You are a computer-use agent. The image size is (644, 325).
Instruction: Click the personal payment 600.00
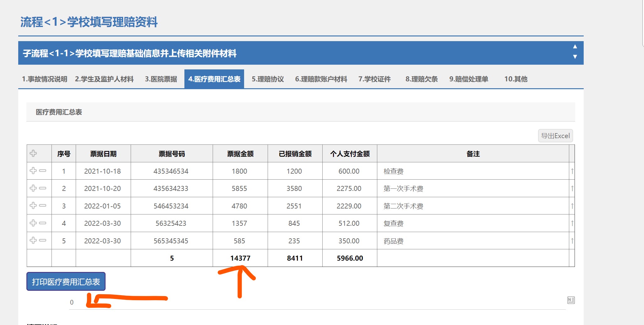point(349,171)
